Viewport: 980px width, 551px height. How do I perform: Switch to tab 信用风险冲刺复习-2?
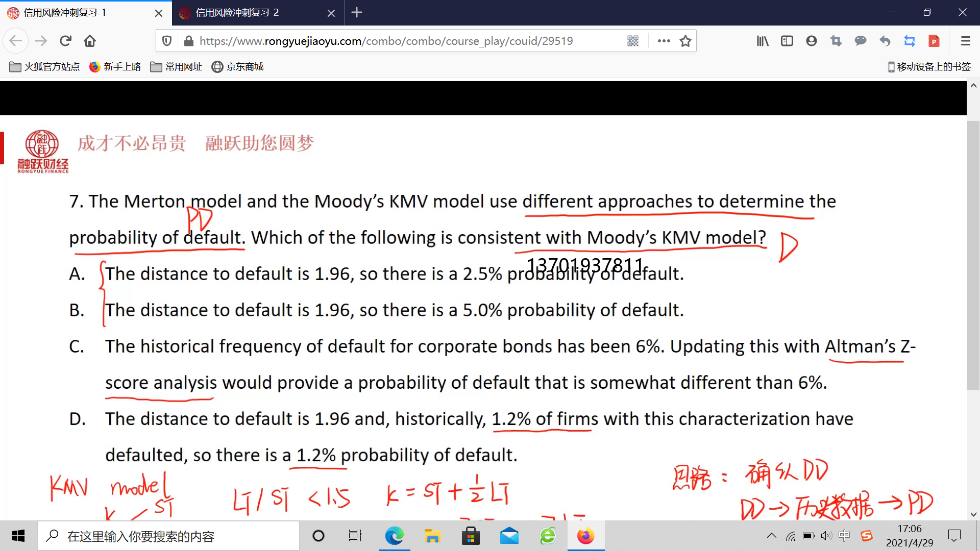tap(258, 13)
